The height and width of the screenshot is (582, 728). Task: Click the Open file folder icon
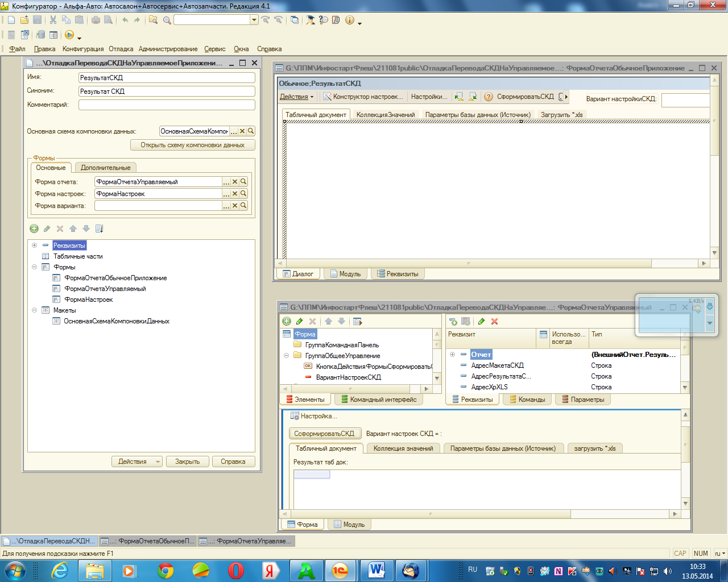24,20
